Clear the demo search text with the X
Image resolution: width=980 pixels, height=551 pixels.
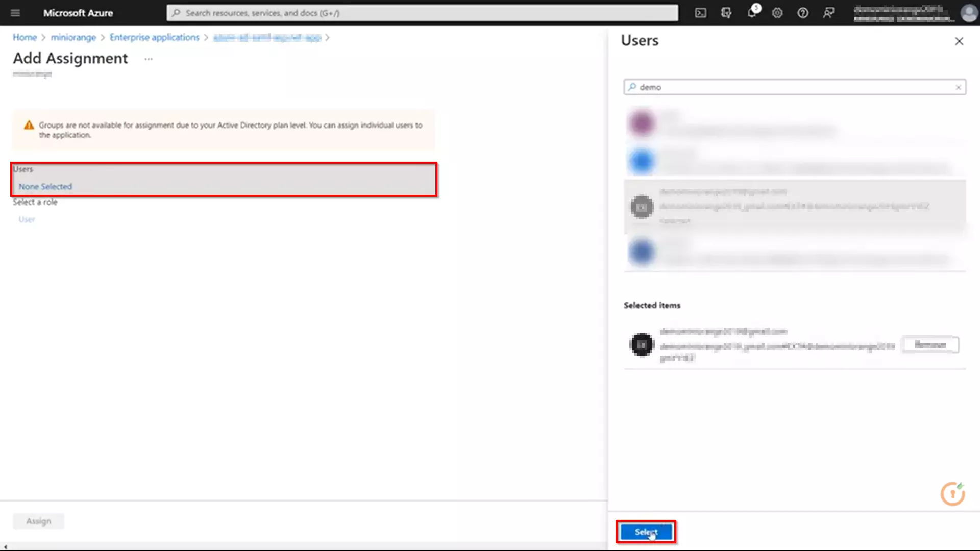pyautogui.click(x=958, y=87)
